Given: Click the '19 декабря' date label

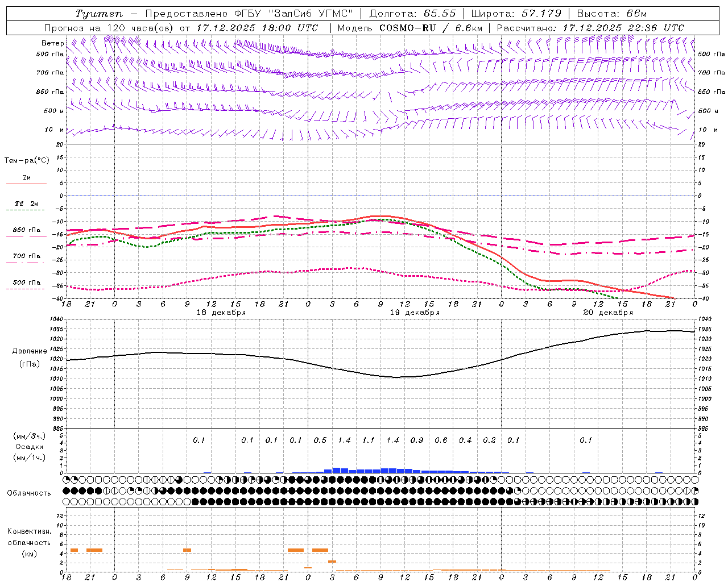Looking at the screenshot, I should point(415,313).
